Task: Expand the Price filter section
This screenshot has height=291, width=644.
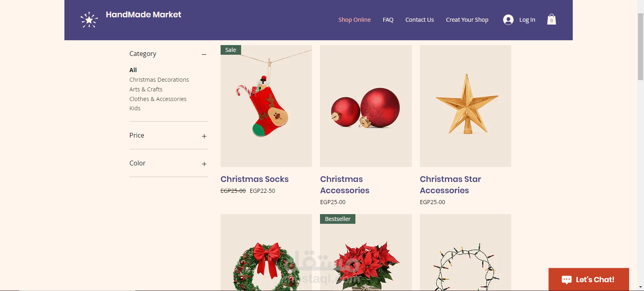Action: click(204, 136)
